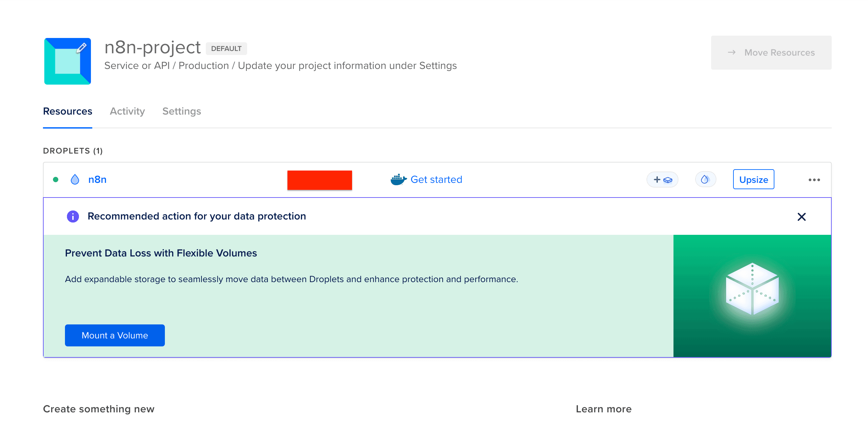Click the Upsize button
Viewport: 868px width, 429px height.
tap(753, 180)
